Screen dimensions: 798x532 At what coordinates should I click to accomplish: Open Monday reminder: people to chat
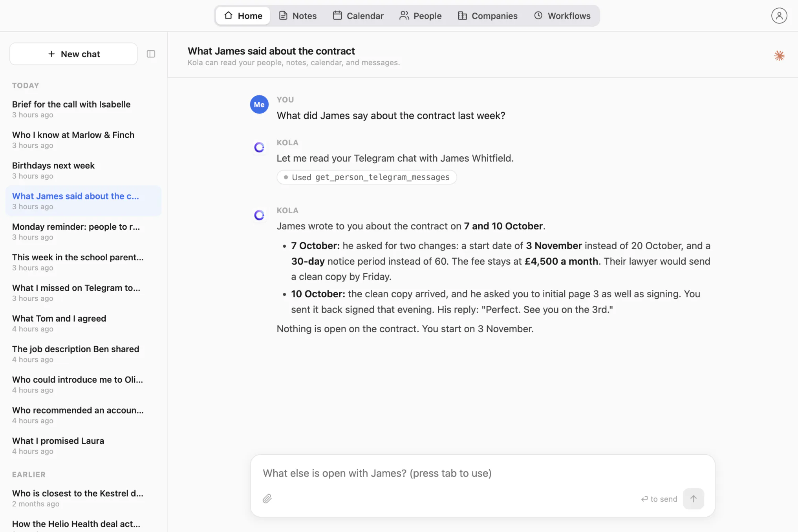point(83,232)
